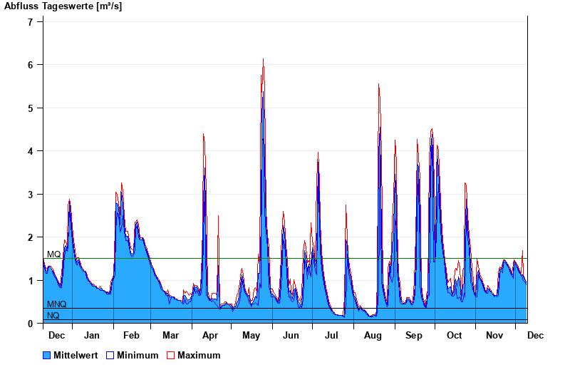Select the Feb month label
Screen dimensions: 570x392
(132, 335)
